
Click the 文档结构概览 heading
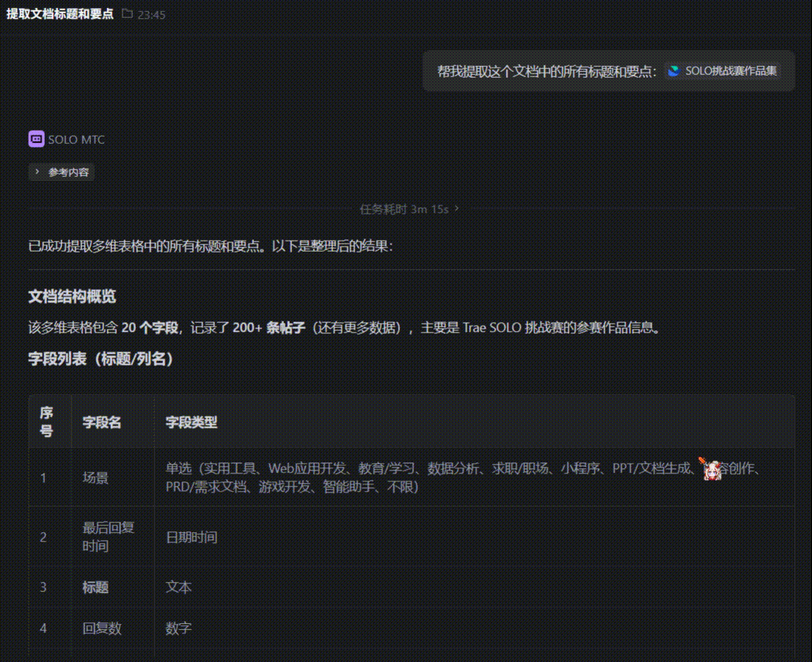[x=72, y=296]
